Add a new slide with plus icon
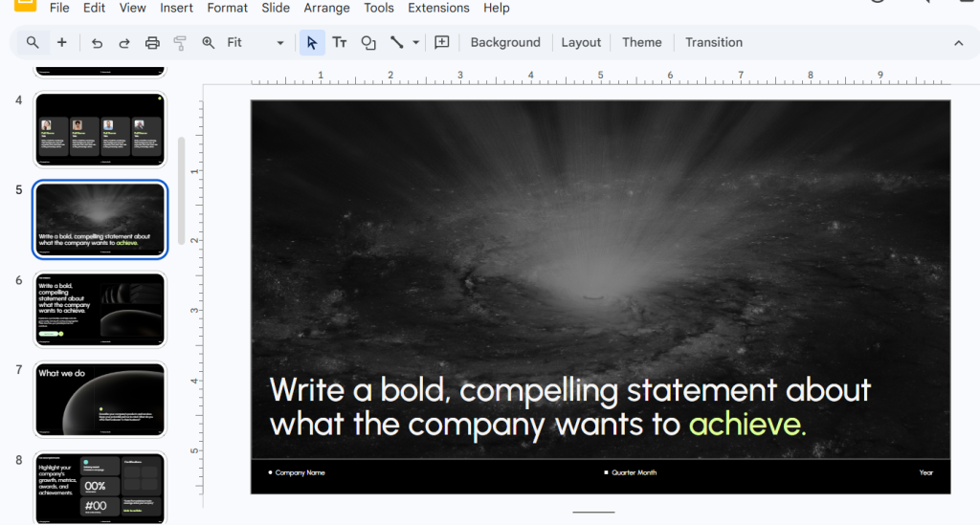Screen dimensions: 980x525 point(62,42)
